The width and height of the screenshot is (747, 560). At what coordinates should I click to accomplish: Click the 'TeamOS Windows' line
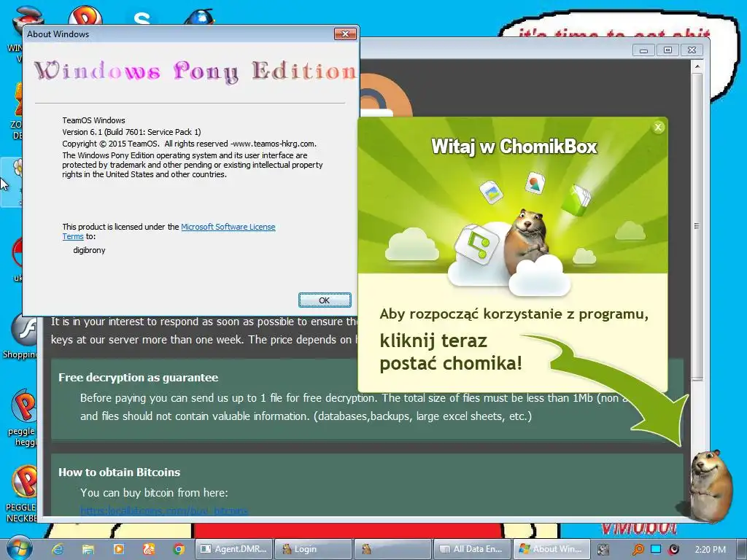coord(93,120)
